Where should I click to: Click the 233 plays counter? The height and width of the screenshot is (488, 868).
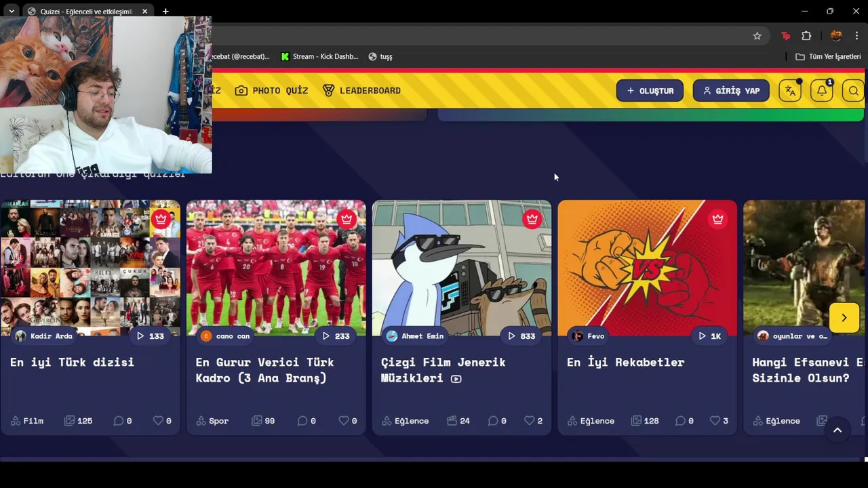click(x=336, y=336)
